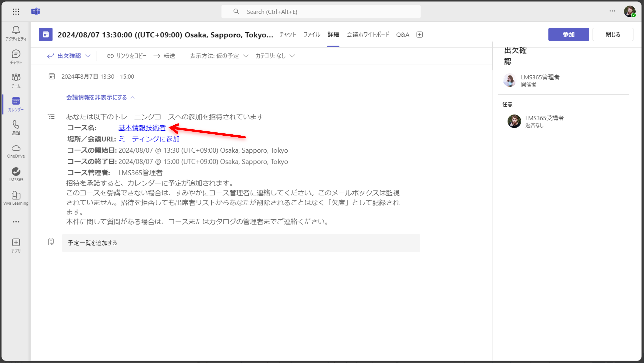This screenshot has height=363, width=644.
Task: Open Chat (チャット) in the left sidebar
Action: point(16,57)
